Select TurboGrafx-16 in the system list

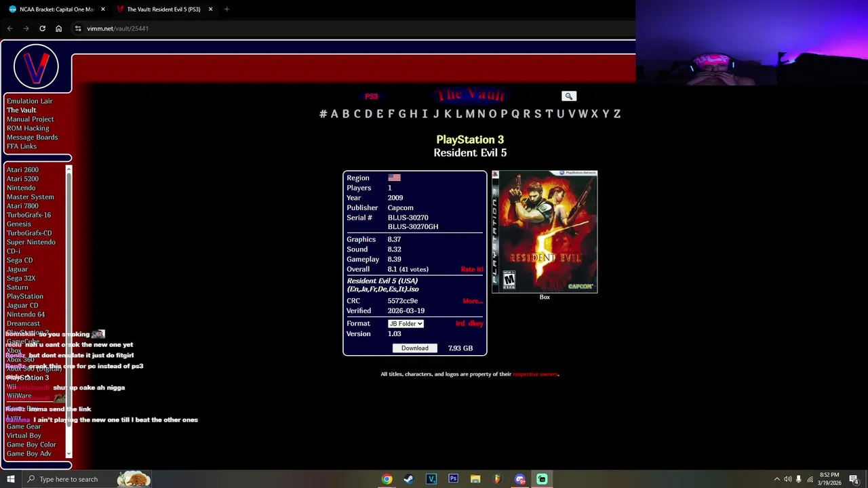[x=28, y=215]
